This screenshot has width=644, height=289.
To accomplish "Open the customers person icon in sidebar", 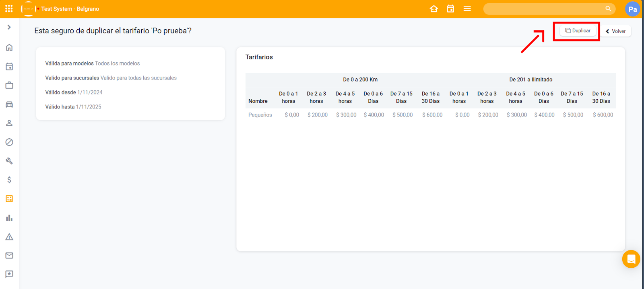I will pyautogui.click(x=9, y=123).
